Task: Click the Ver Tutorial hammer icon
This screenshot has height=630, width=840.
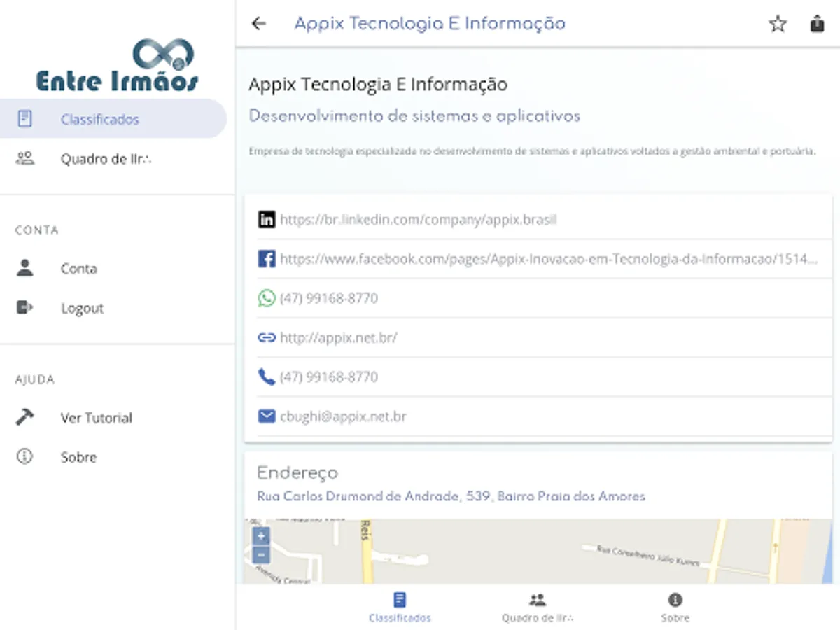Action: point(24,417)
